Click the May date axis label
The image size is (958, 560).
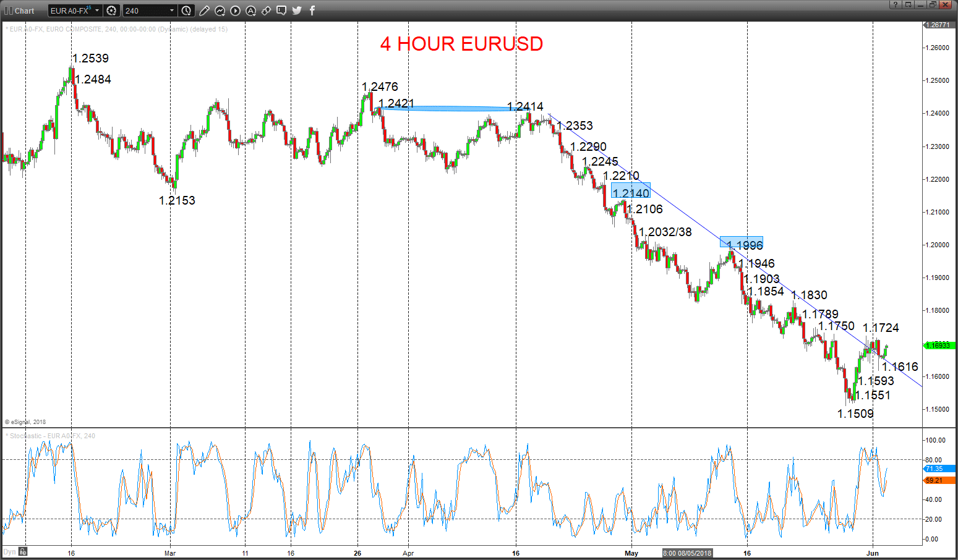click(x=631, y=553)
